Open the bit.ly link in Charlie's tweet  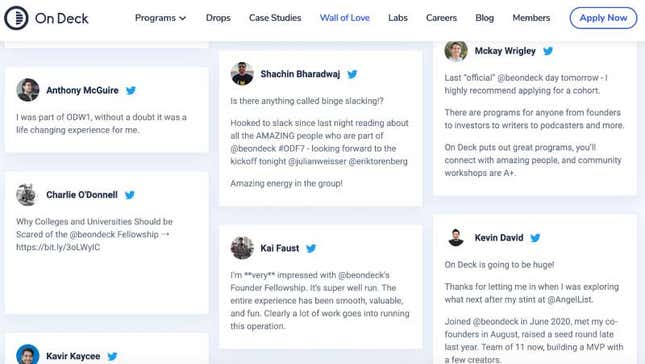click(x=58, y=247)
